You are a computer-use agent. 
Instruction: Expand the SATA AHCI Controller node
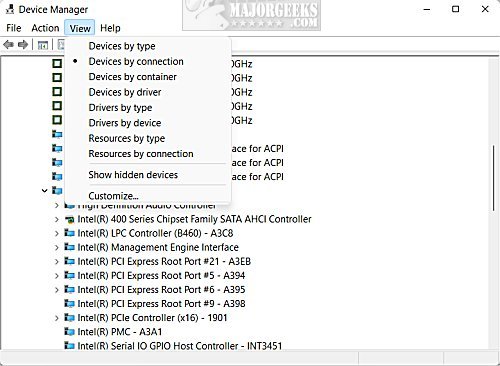[x=57, y=219]
